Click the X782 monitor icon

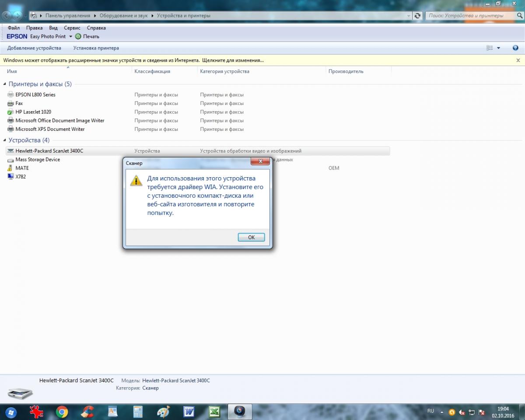coord(11,177)
